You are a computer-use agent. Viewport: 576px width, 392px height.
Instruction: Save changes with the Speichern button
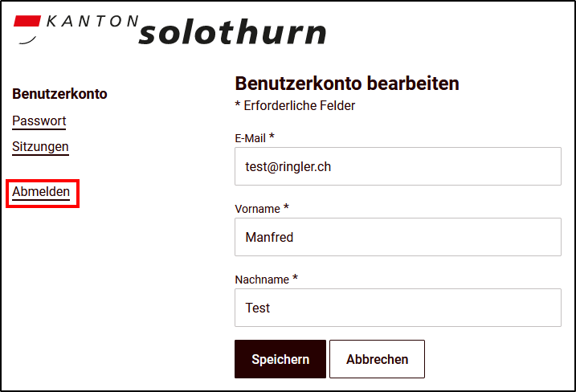[280, 359]
